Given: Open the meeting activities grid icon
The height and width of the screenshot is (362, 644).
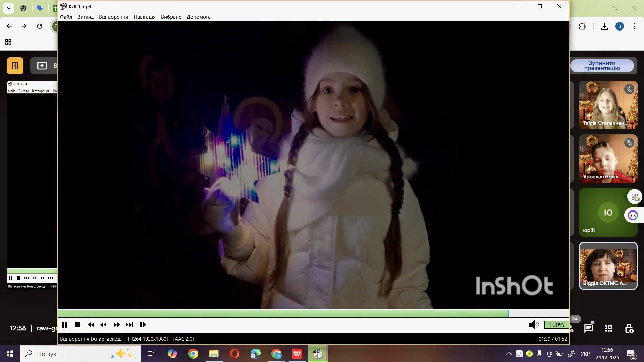Looking at the screenshot, I should click(x=609, y=328).
